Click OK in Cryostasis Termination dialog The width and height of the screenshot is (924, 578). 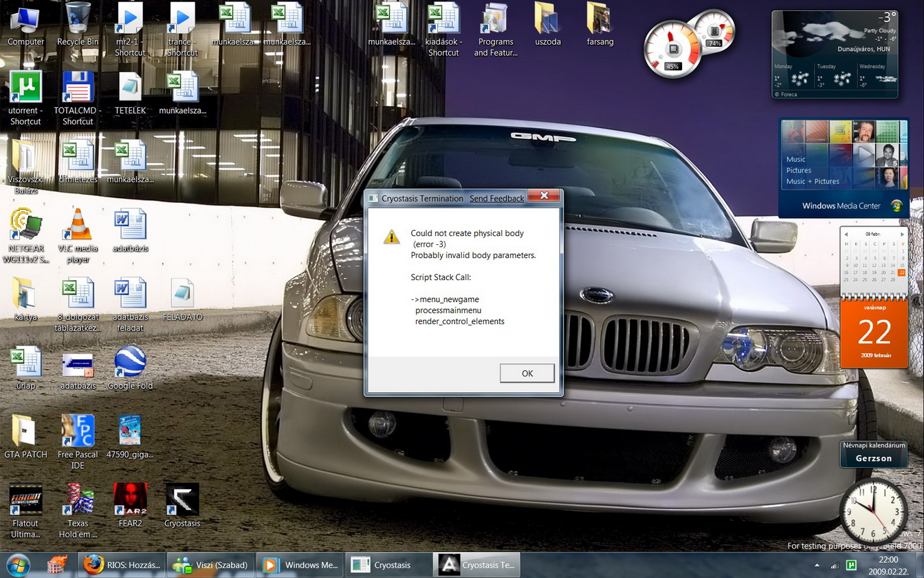click(527, 373)
